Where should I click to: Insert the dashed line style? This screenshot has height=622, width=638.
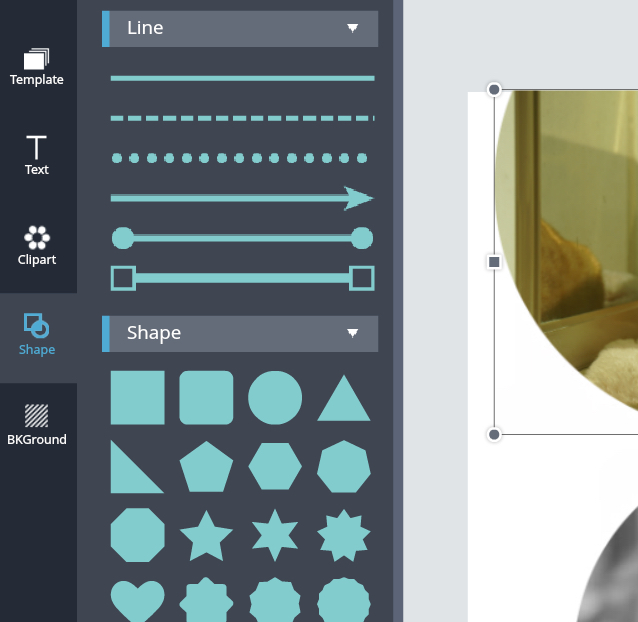[243, 118]
